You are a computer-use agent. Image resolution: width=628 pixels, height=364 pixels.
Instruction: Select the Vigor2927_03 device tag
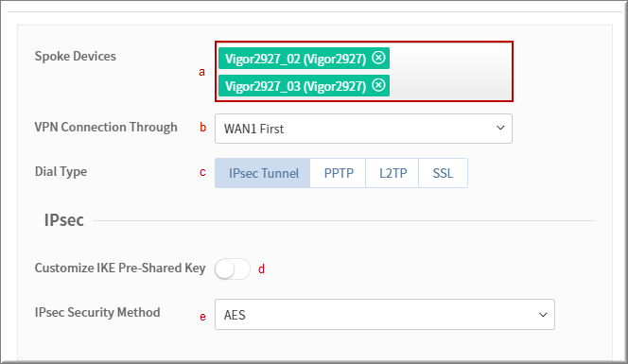[x=296, y=86]
